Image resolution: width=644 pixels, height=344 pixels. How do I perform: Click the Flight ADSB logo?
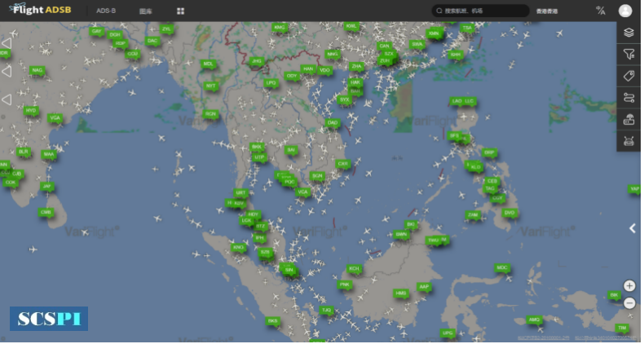click(41, 10)
